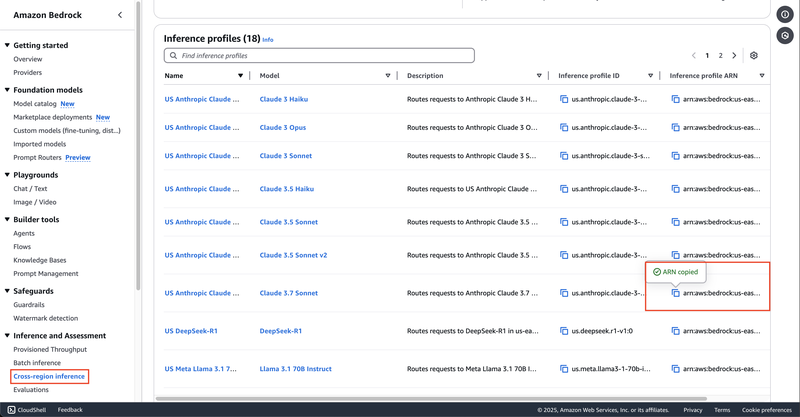Open Batch inference page
This screenshot has height=417, width=800.
tap(37, 362)
